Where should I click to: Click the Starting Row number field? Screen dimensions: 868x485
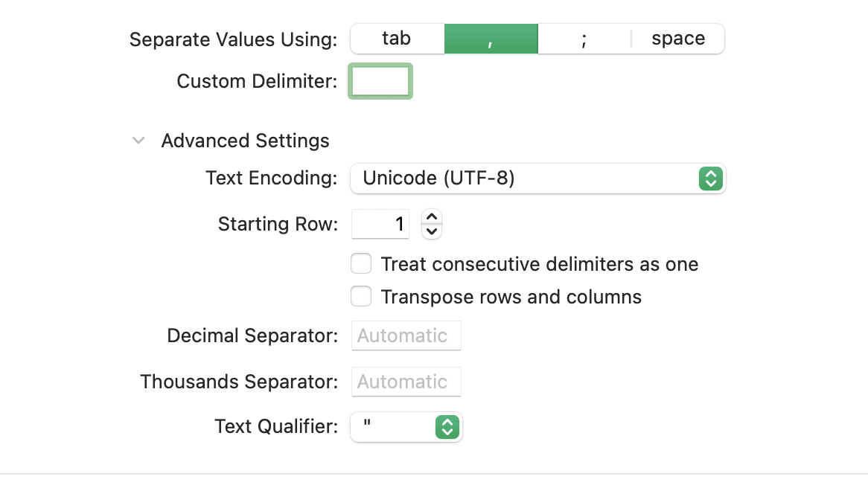(380, 224)
